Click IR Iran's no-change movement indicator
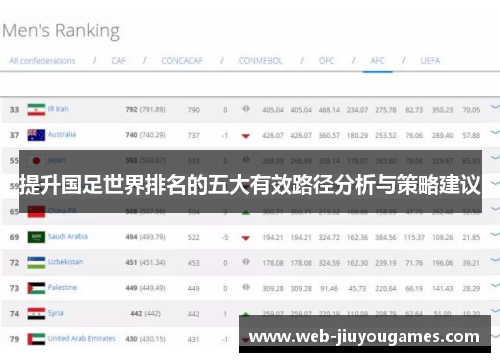 [246, 109]
